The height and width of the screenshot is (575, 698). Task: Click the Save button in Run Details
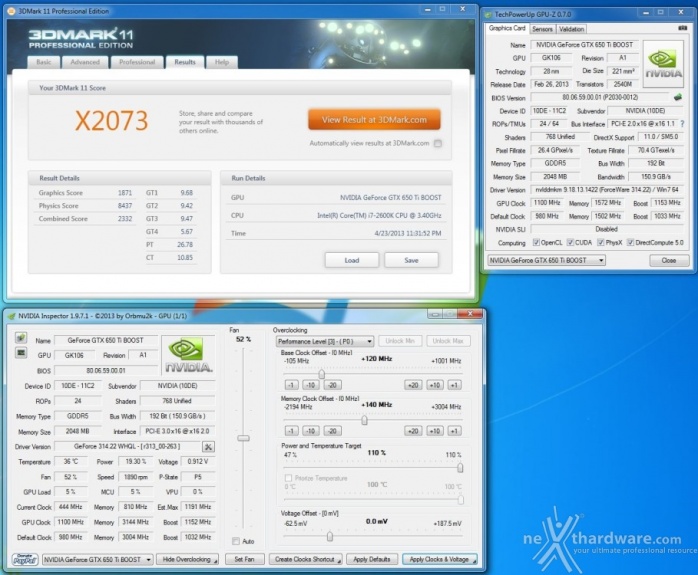coord(411,260)
